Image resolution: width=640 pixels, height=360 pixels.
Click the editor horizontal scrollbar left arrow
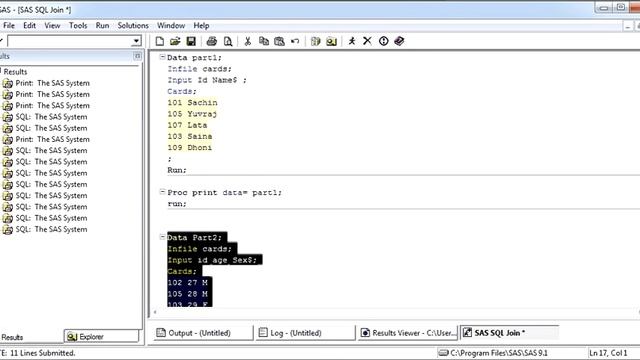[x=155, y=312]
